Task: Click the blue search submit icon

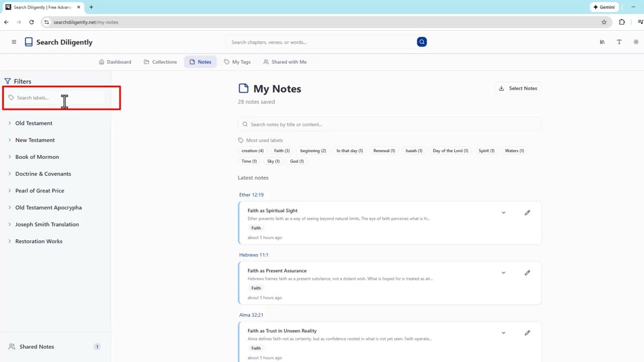Action: click(x=422, y=42)
